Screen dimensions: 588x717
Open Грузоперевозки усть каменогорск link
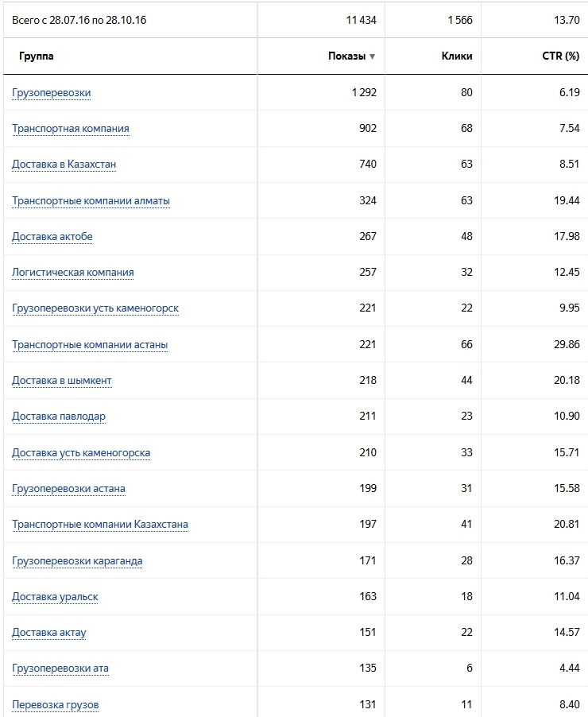click(x=95, y=308)
